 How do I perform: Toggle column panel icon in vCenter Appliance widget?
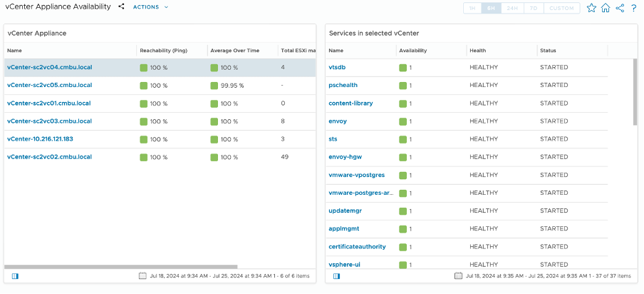pyautogui.click(x=16, y=275)
